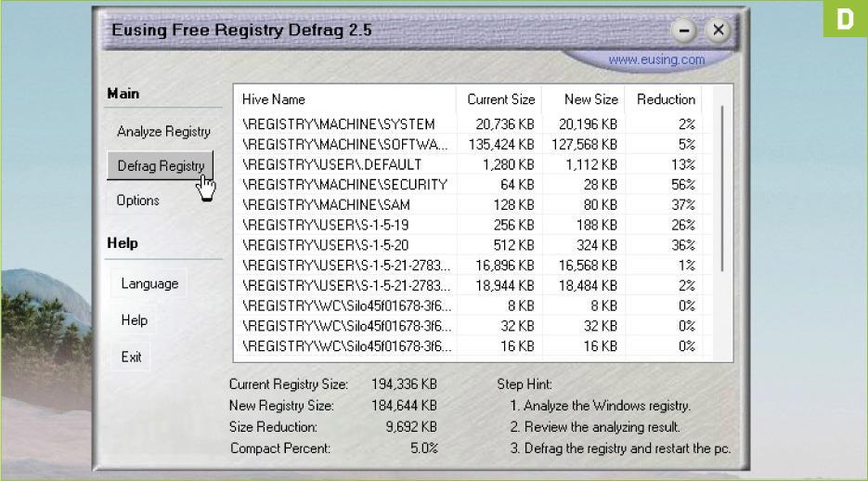Minimize the Registry Defrag window
Image resolution: width=868 pixels, height=481 pixels.
684,30
